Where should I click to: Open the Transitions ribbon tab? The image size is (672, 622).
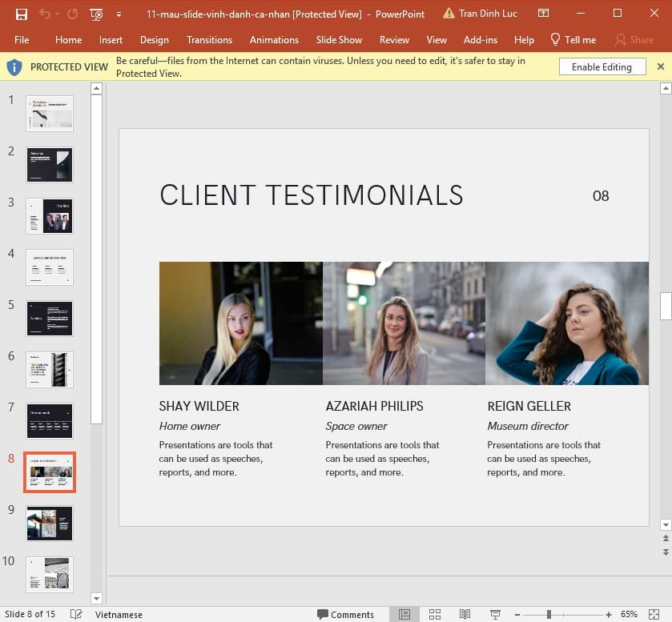209,40
